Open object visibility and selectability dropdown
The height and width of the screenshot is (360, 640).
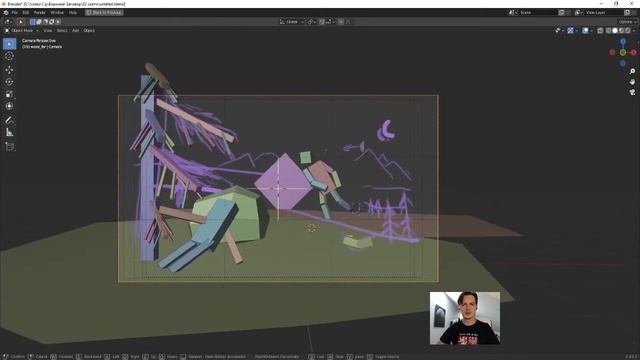pyautogui.click(x=559, y=31)
